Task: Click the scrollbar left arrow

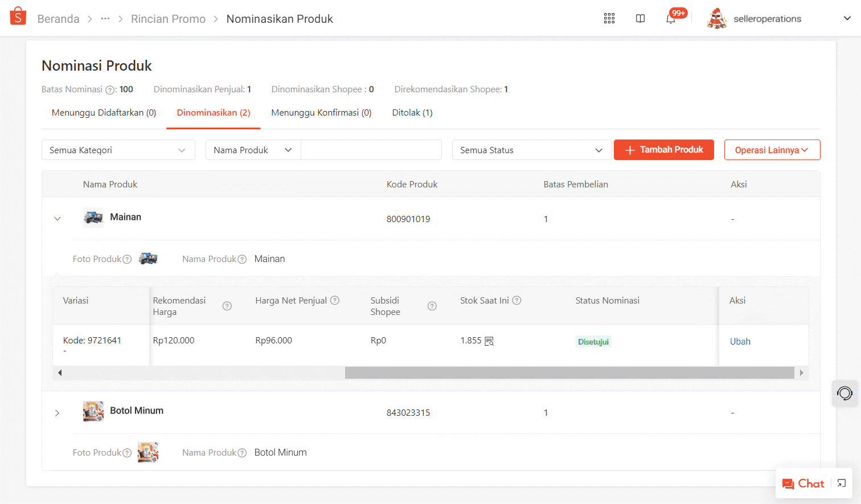Action: point(60,373)
